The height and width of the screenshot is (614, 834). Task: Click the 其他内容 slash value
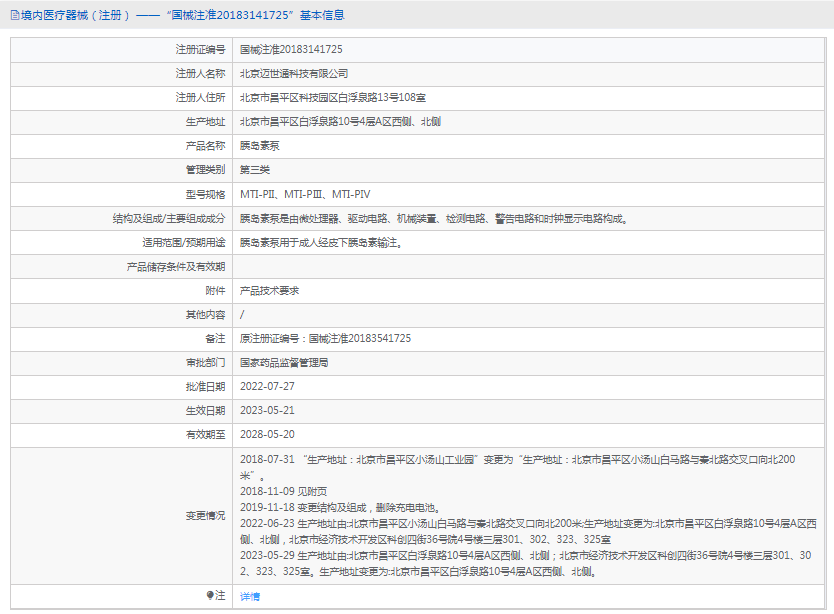[242, 314]
